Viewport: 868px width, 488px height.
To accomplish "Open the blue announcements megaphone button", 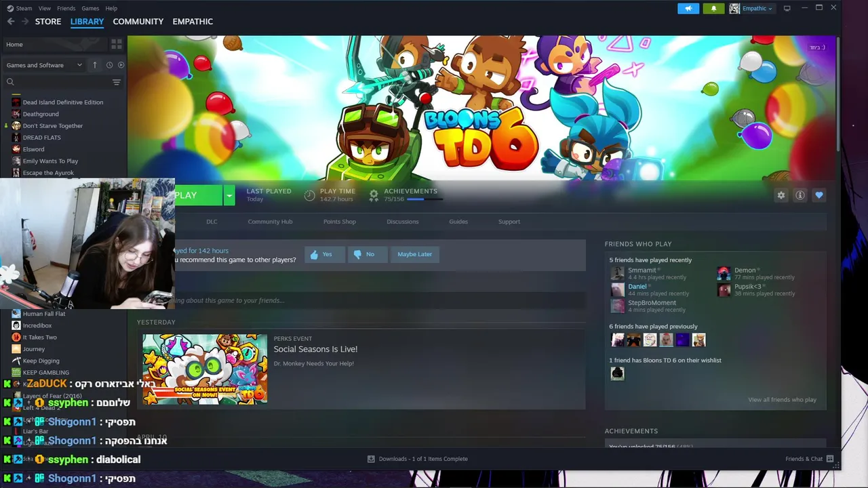I will pos(688,8).
